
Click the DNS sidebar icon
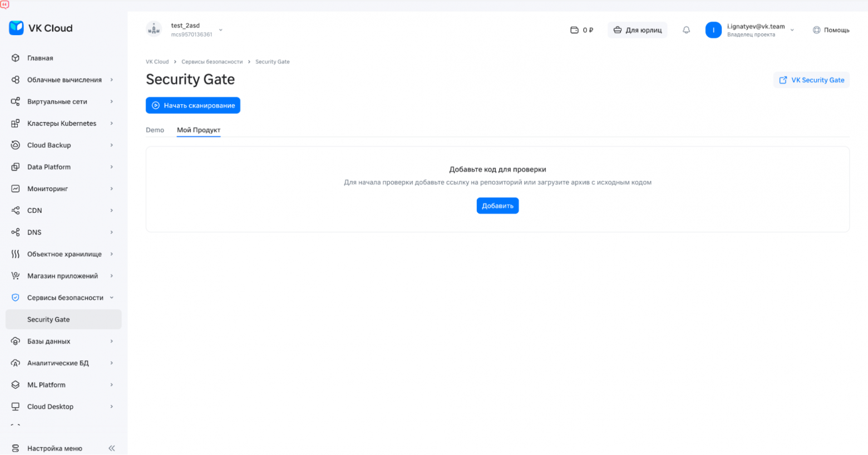click(x=16, y=232)
